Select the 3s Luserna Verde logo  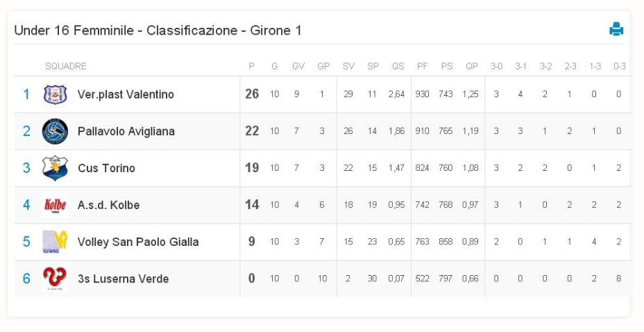55,279
